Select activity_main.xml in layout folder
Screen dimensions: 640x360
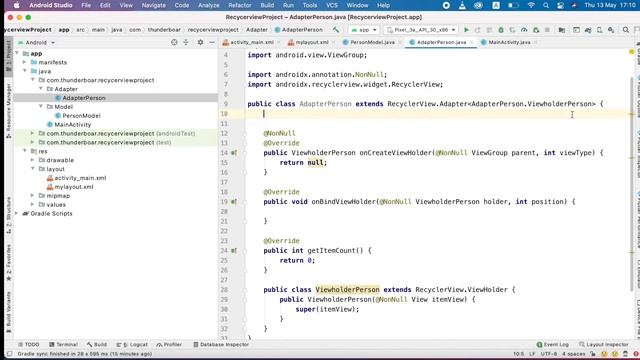(x=80, y=178)
